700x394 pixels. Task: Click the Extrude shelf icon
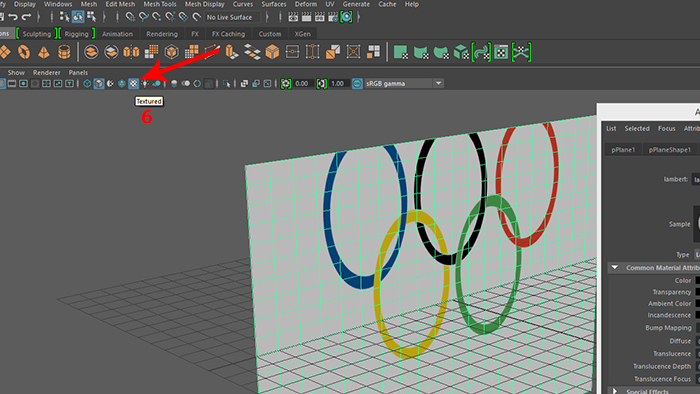pos(232,52)
